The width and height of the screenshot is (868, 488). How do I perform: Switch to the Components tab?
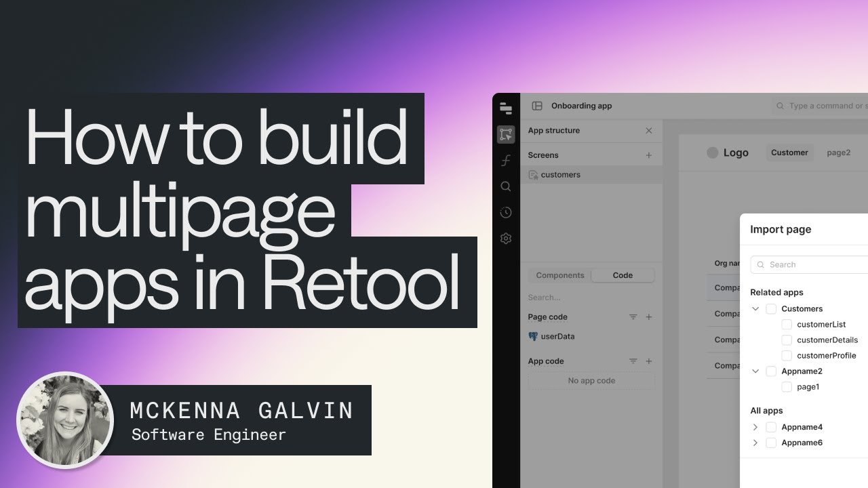[560, 275]
